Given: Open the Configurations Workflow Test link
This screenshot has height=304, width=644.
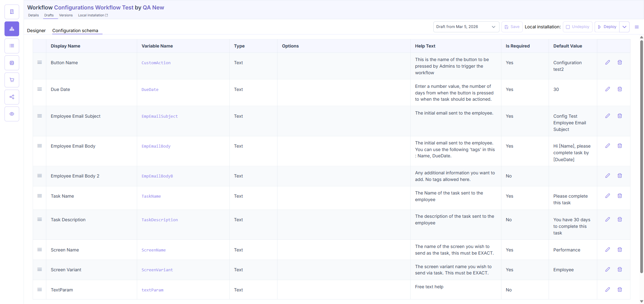Looking at the screenshot, I should (94, 7).
